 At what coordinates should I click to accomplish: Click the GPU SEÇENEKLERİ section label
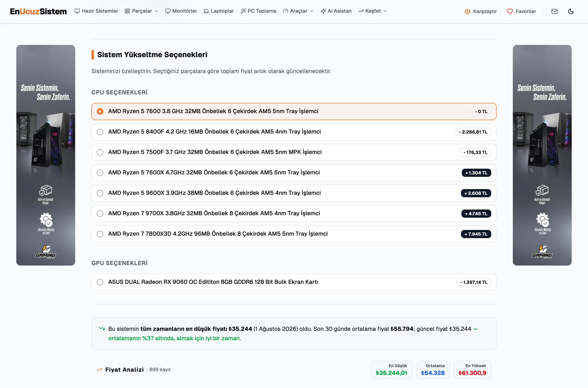click(x=119, y=263)
